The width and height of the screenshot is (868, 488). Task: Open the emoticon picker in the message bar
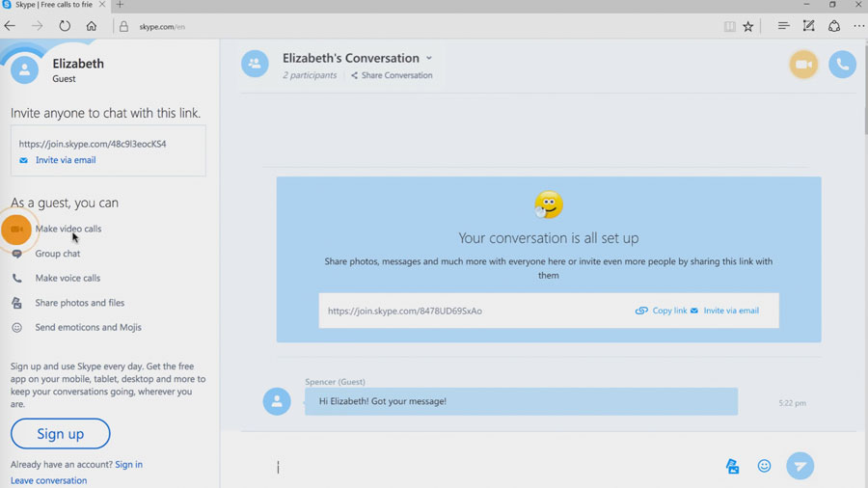(x=764, y=466)
